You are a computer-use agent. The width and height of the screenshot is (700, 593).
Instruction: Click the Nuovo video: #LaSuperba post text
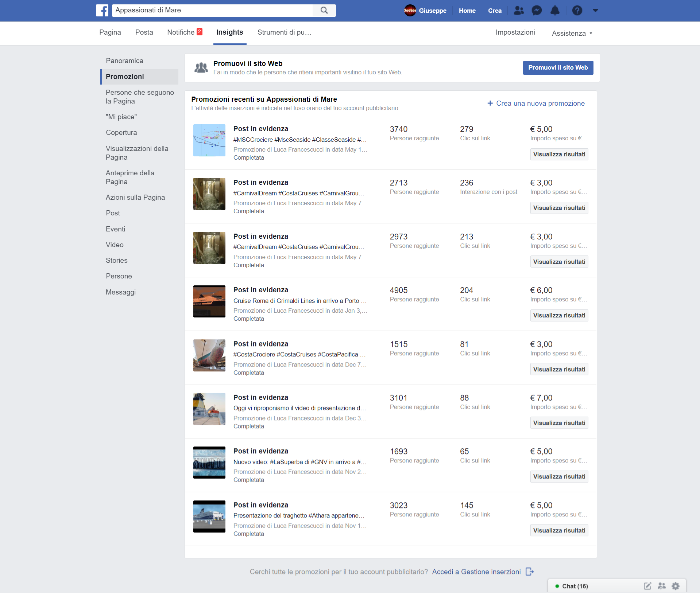pyautogui.click(x=300, y=462)
